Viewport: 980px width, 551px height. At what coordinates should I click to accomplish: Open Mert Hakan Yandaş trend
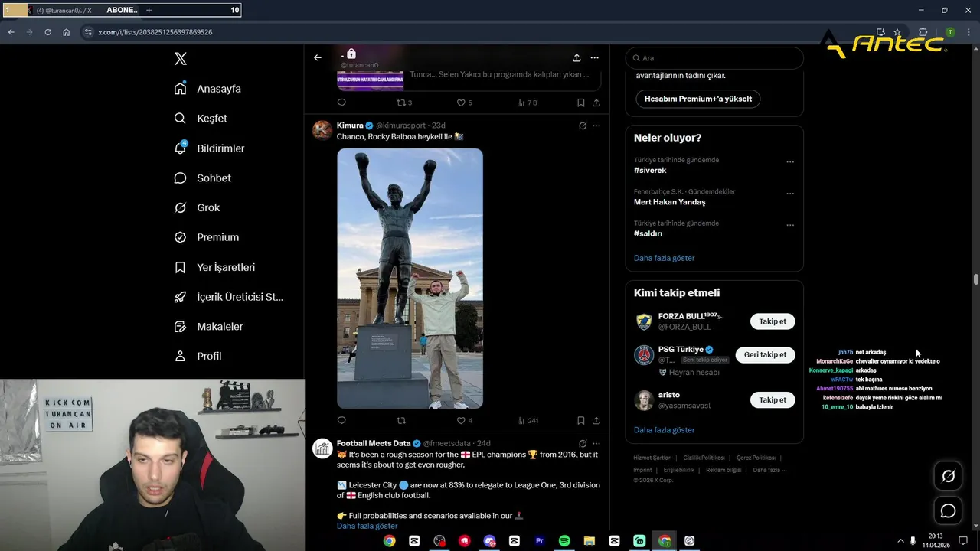669,202
